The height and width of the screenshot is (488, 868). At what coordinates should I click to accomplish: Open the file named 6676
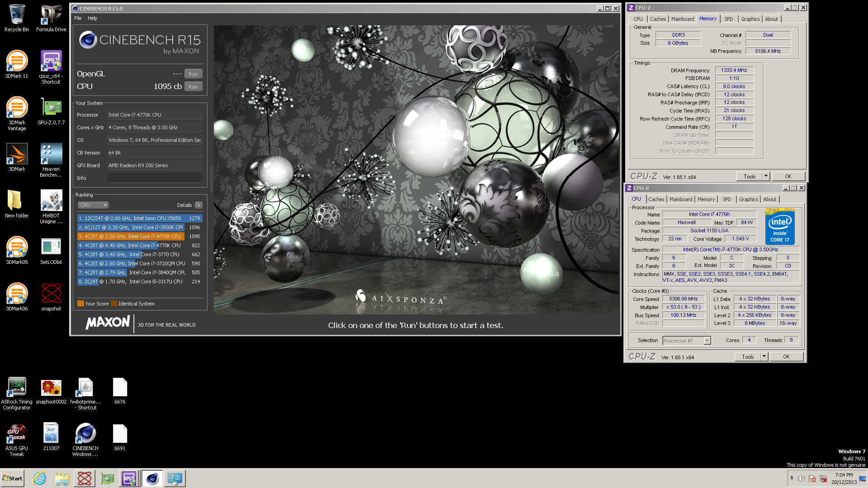pos(120,390)
